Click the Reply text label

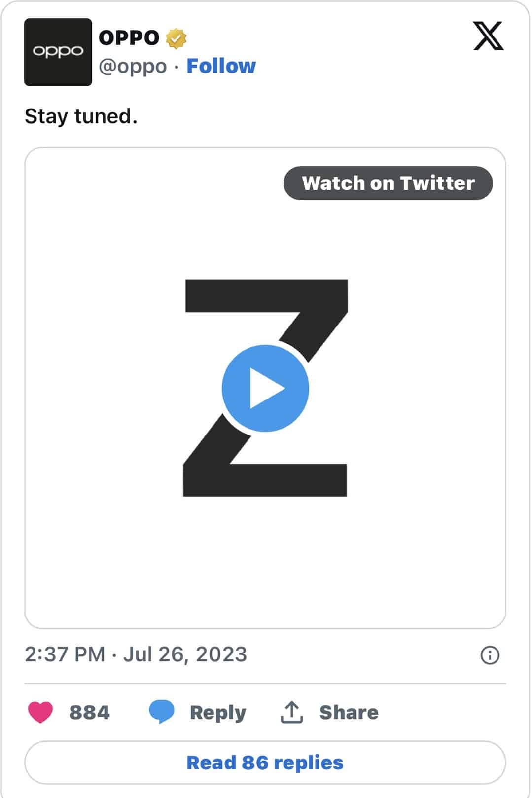[218, 713]
